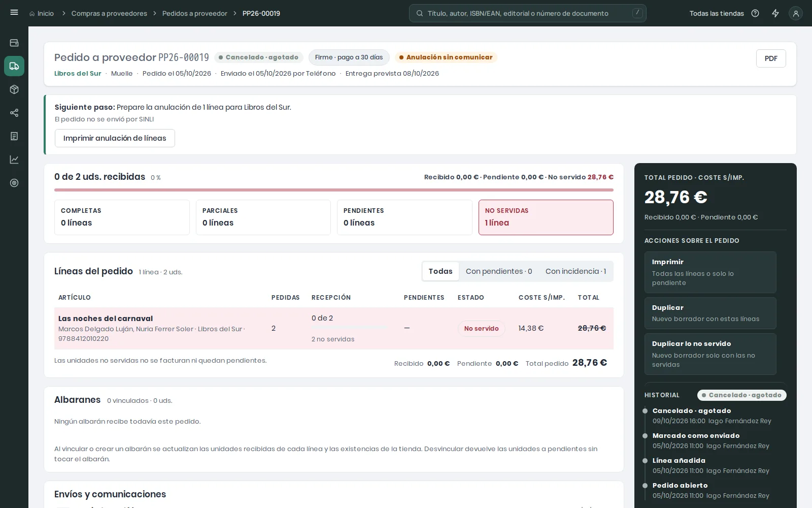The height and width of the screenshot is (508, 812).
Task: Click the PDF button
Action: click(x=771, y=58)
